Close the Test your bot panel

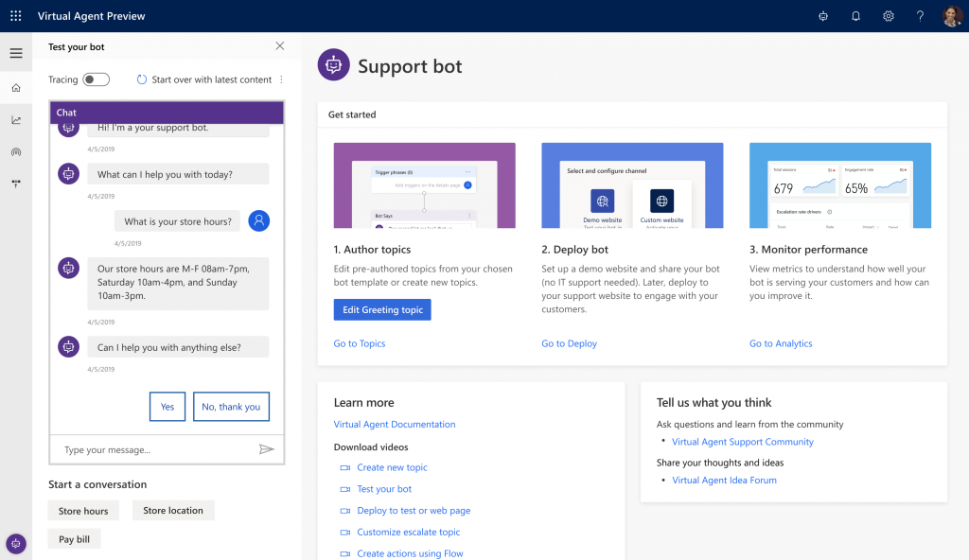point(279,46)
